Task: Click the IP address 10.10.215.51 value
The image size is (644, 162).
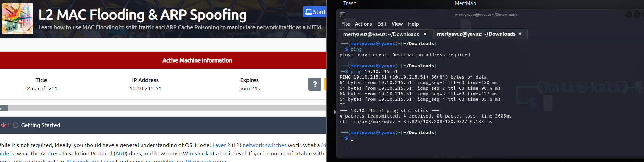Action: 145,88
